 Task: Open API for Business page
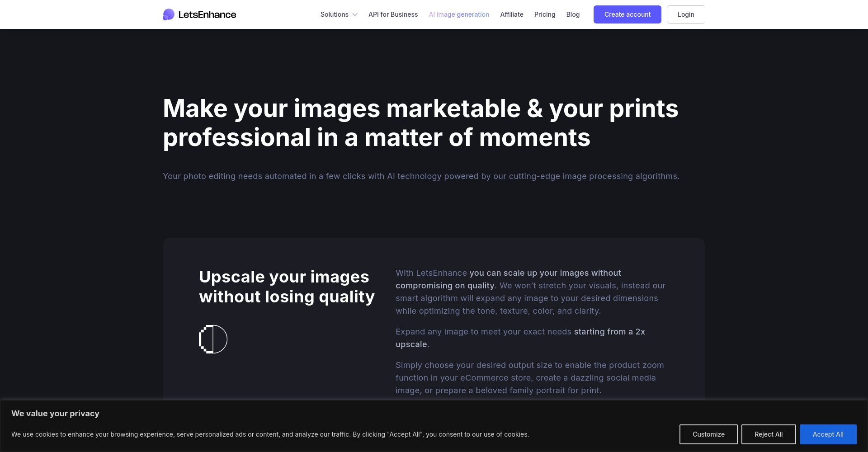[393, 14]
